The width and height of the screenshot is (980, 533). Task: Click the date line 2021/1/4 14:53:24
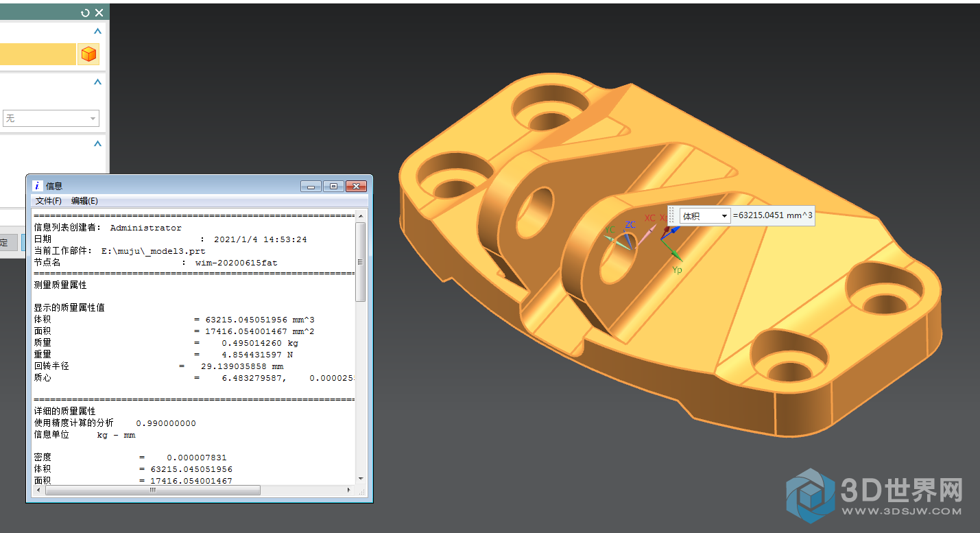[x=171, y=239]
